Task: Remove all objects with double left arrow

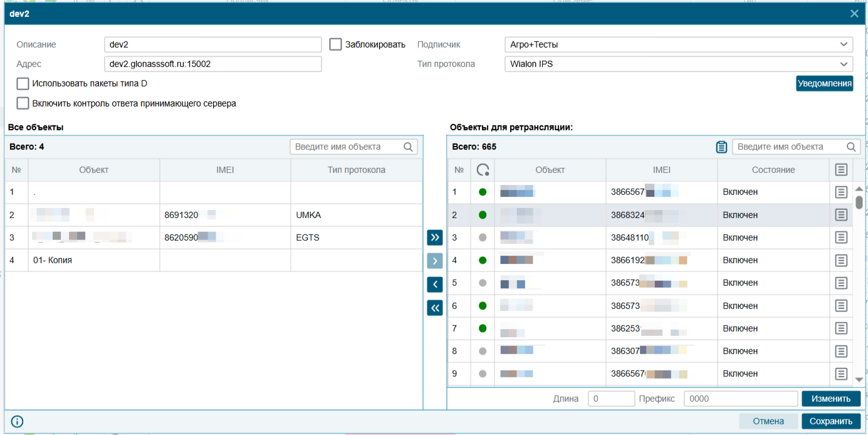Action: pyautogui.click(x=435, y=308)
